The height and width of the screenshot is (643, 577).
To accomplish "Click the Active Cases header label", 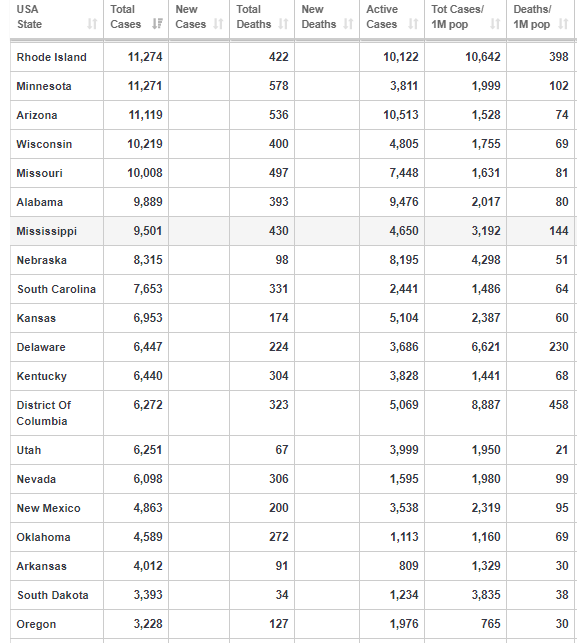I will point(382,17).
